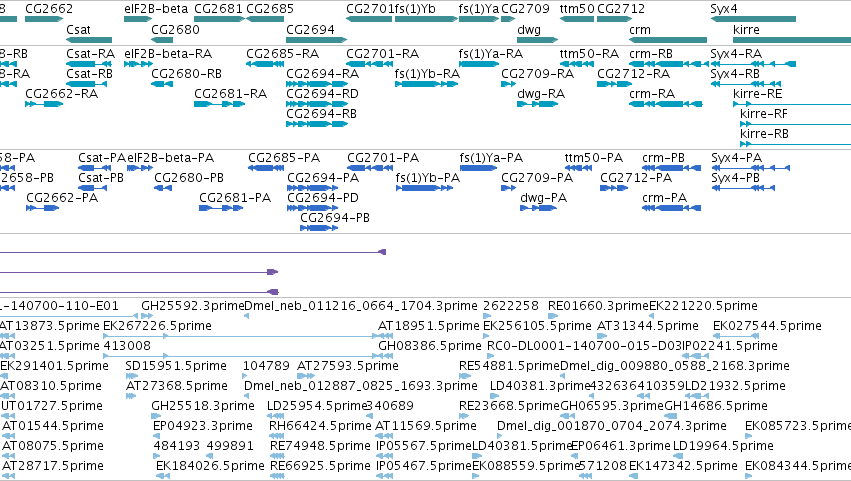
Task: Click the Syx4-PB protein label
Action: 736,178
